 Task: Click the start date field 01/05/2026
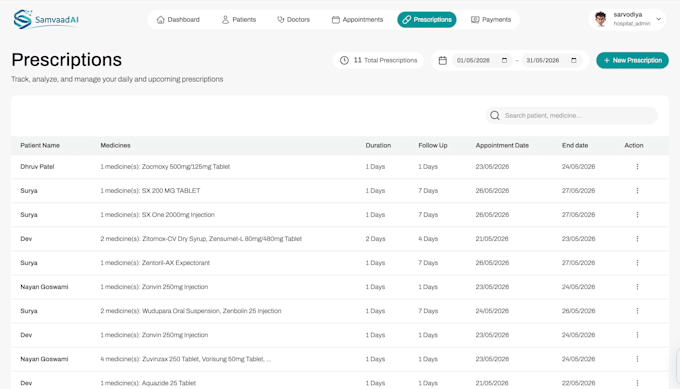click(482, 60)
